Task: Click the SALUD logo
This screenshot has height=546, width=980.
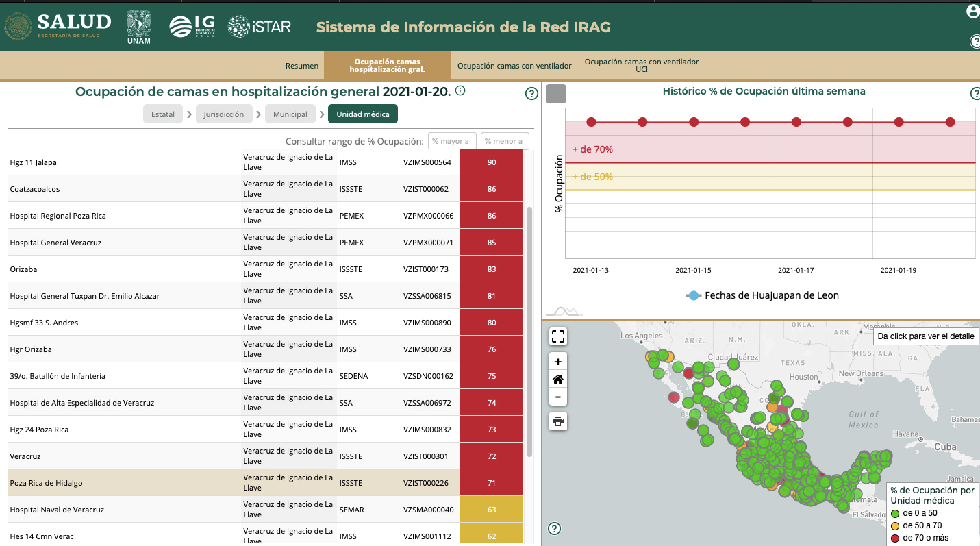Action: [x=58, y=26]
